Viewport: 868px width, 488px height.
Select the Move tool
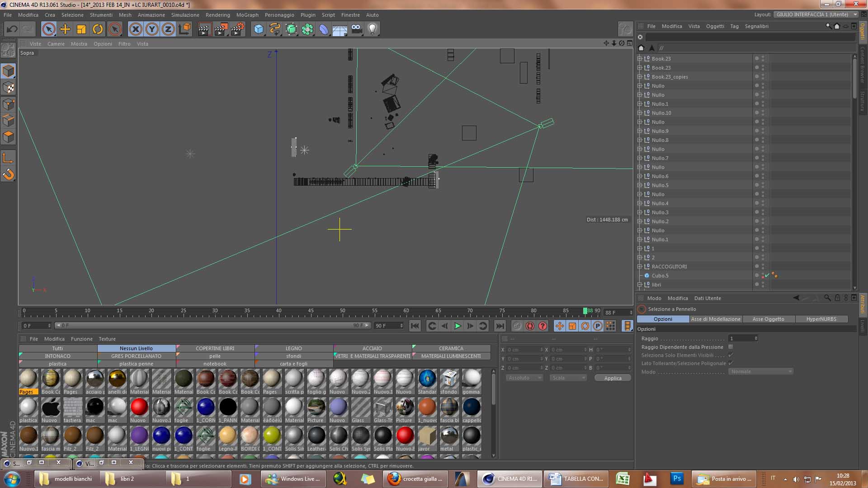(65, 29)
